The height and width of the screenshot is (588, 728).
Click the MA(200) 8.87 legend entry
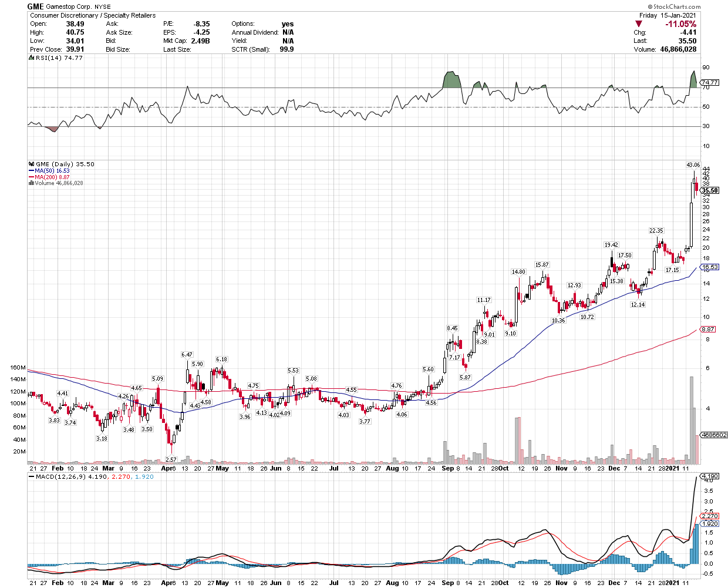(x=49, y=177)
